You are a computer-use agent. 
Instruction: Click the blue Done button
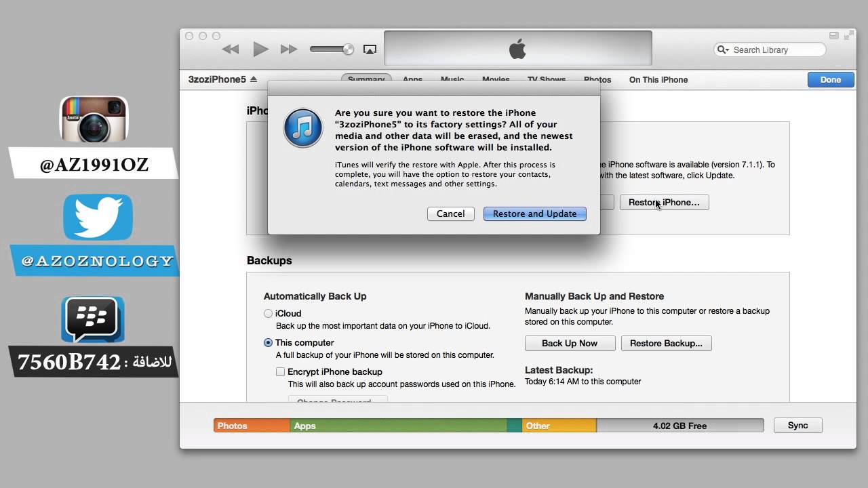[831, 79]
